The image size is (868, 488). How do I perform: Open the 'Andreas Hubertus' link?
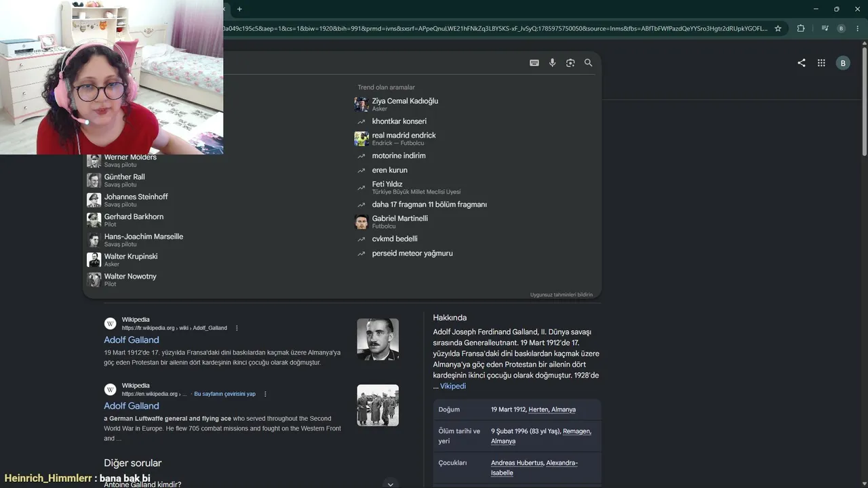[x=517, y=463]
